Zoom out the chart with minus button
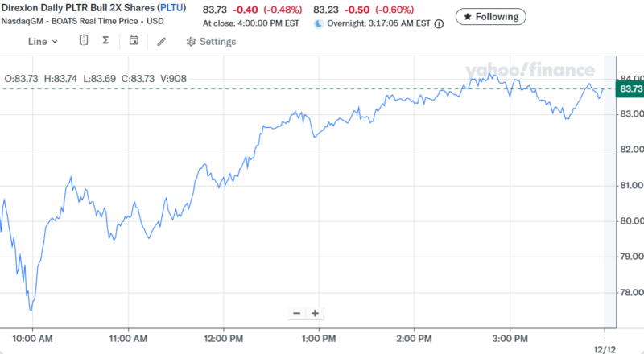 297,313
